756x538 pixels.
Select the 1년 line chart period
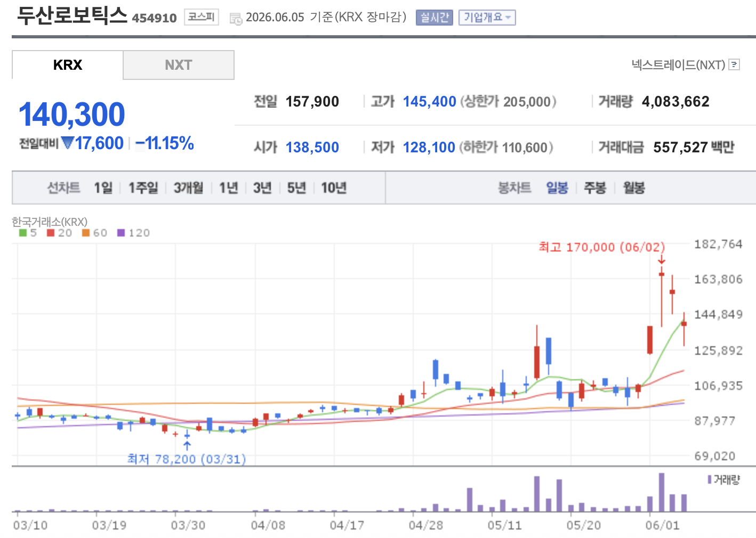[x=228, y=188]
